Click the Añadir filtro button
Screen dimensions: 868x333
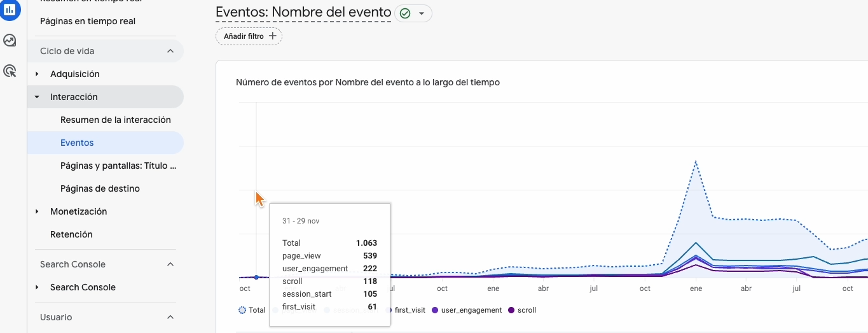[x=249, y=36]
